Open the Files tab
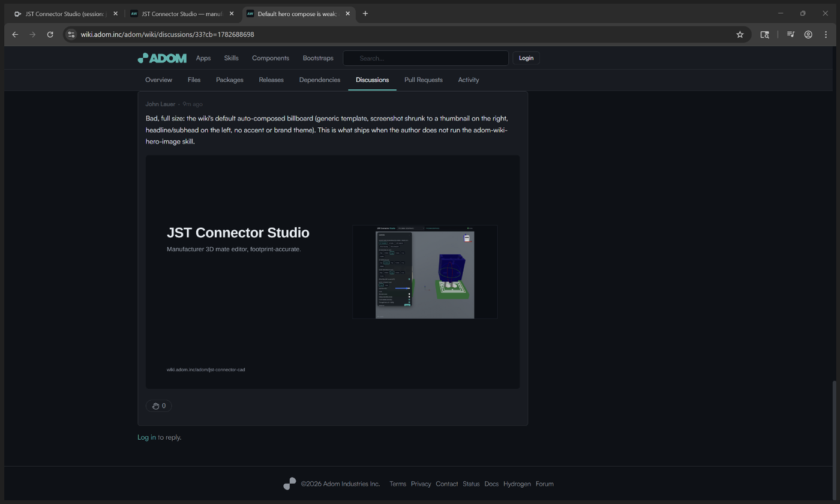 (194, 80)
